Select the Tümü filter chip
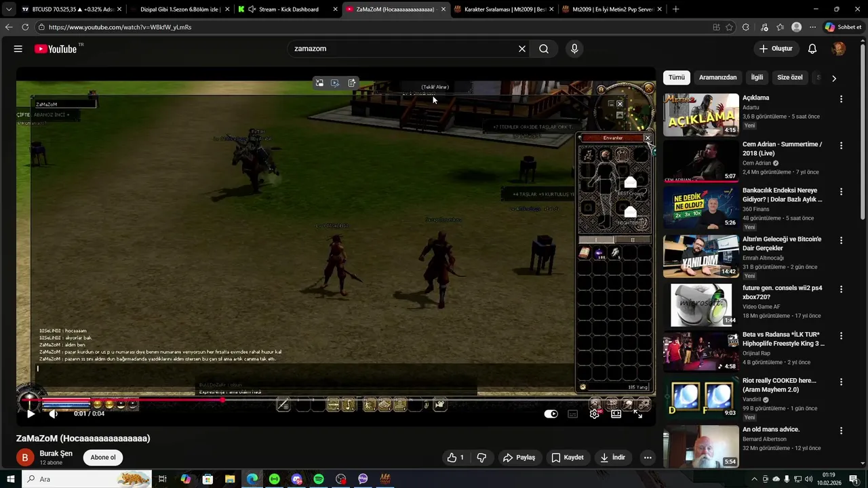The image size is (868, 488). click(677, 77)
